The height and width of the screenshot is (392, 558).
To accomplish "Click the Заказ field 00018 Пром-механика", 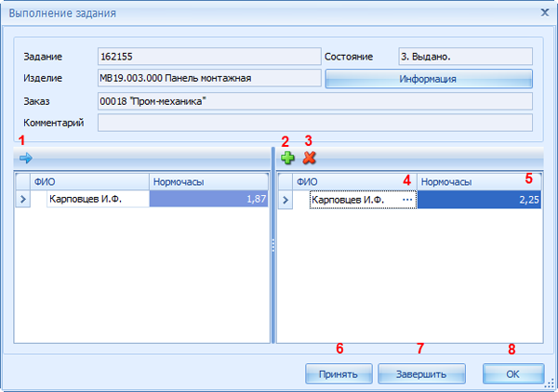I will point(315,101).
